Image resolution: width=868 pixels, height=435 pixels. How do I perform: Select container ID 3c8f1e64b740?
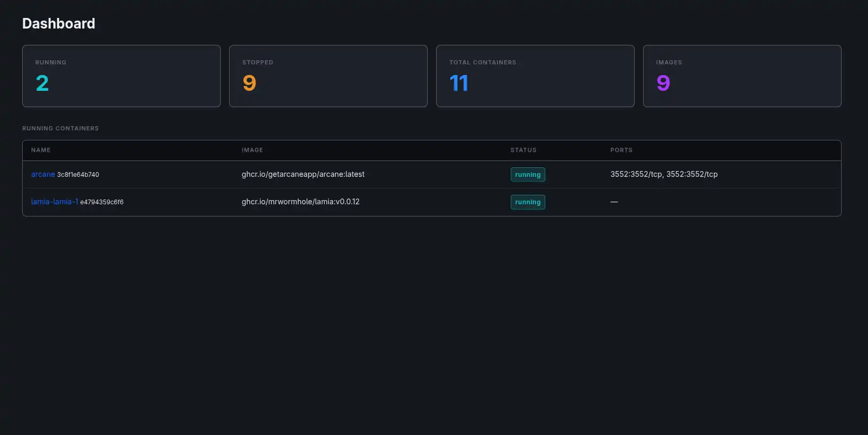coord(78,175)
